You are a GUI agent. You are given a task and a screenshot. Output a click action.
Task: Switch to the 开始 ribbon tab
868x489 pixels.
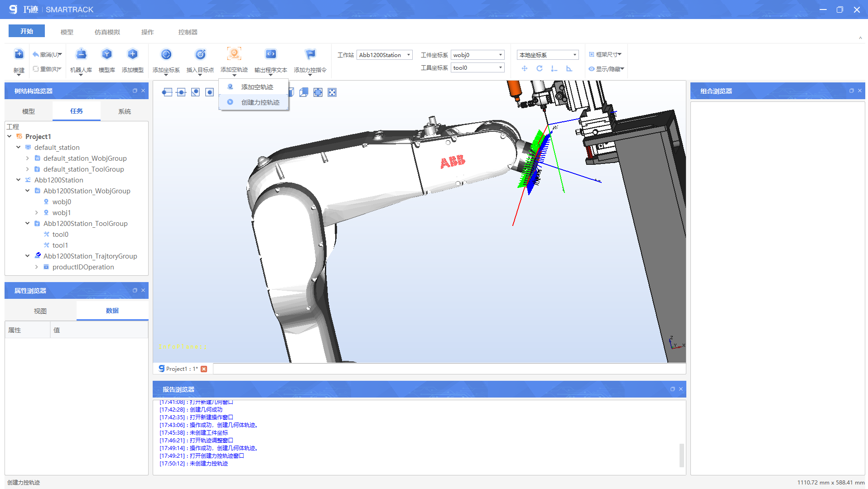click(x=27, y=31)
